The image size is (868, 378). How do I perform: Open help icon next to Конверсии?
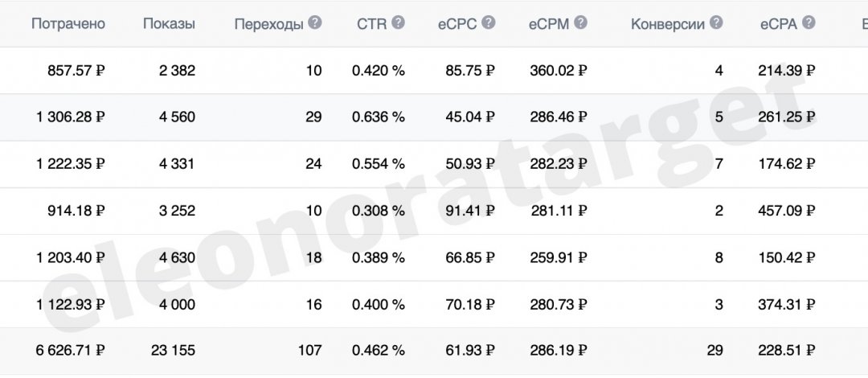coord(716,23)
